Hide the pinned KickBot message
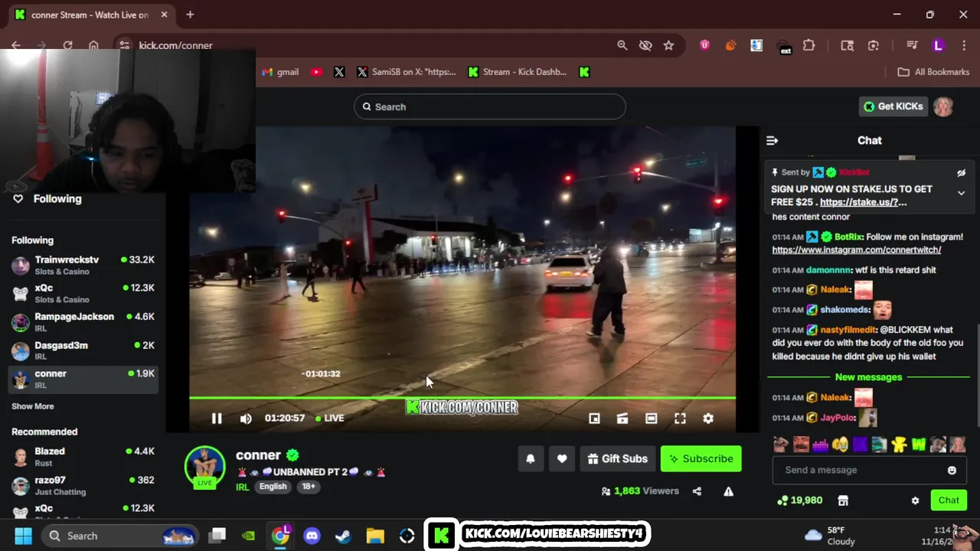980x551 pixels. (x=961, y=173)
